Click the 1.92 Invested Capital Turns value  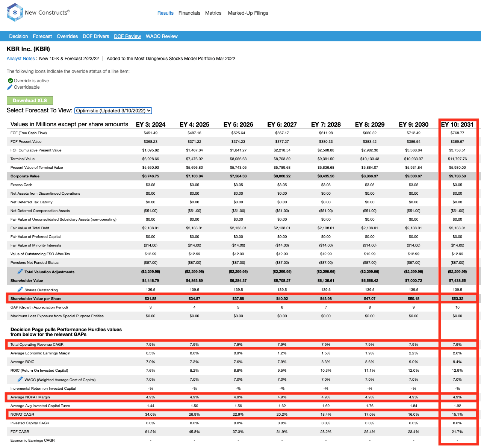457,406
